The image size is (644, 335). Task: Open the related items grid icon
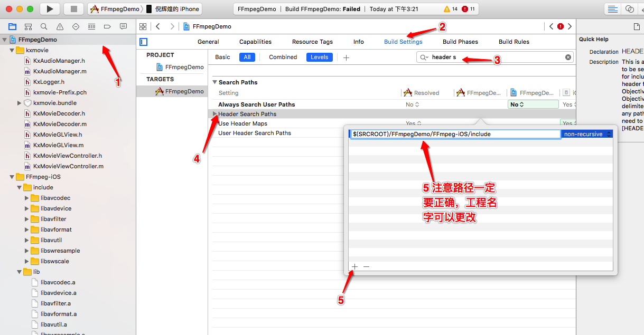point(143,26)
